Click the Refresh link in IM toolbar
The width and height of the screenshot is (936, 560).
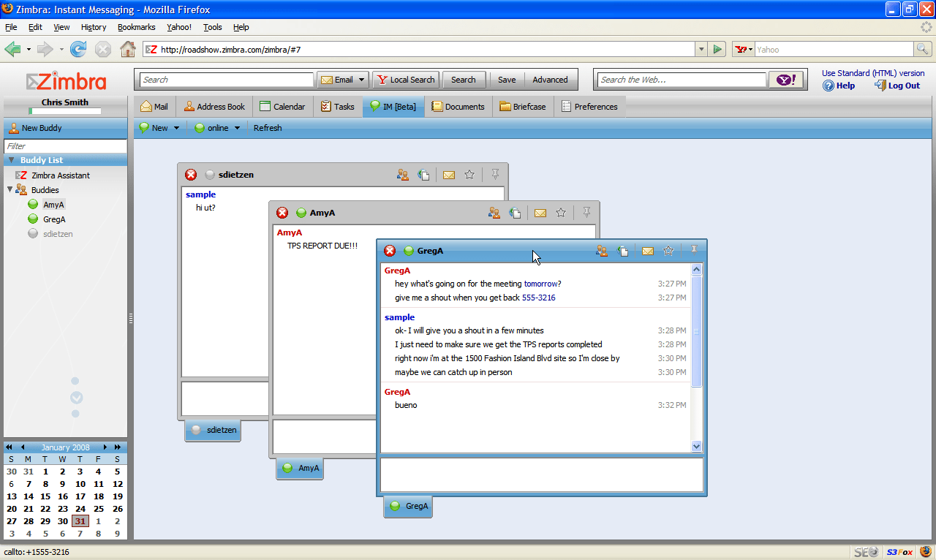pos(267,128)
